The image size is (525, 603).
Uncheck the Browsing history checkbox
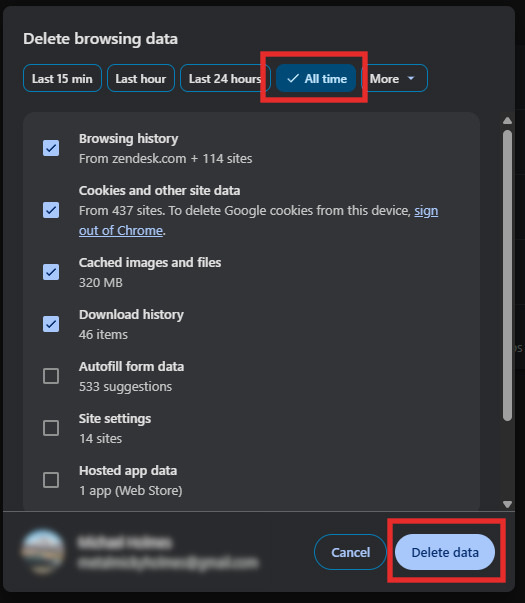51,148
